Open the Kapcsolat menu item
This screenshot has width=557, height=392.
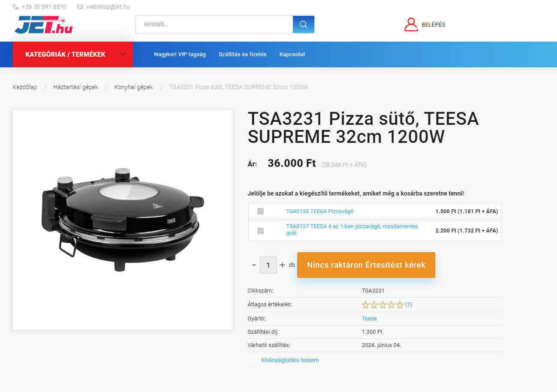tap(292, 54)
